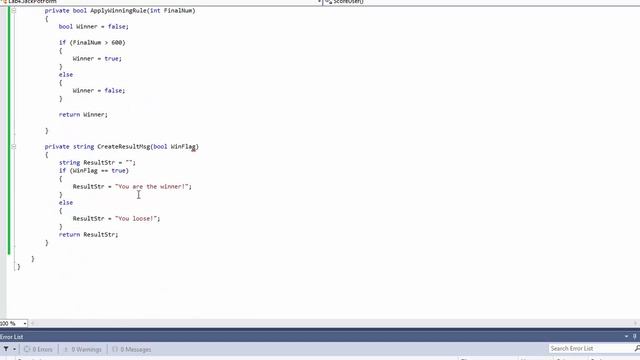Click the 'private bool ApplyWinningRule' declaration line
Viewport: 640px width, 360px height.
point(120,11)
